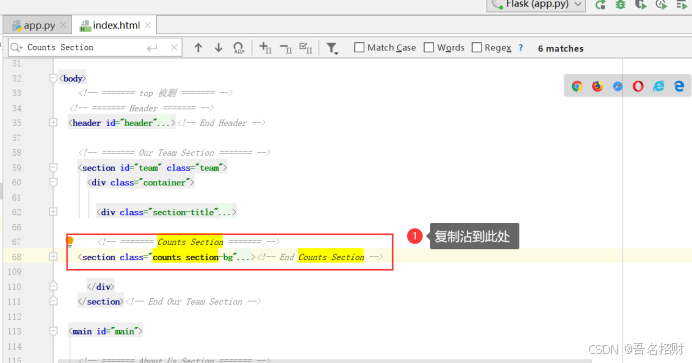Open regex help question mark link
Viewport: 692px width, 363px height.
point(521,48)
